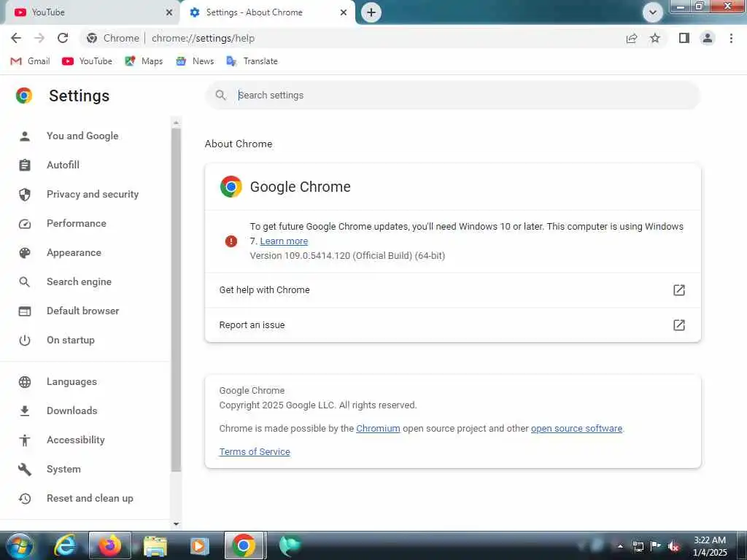The height and width of the screenshot is (560, 747).
Task: Launch Internet Explorer from the taskbar
Action: (64, 545)
